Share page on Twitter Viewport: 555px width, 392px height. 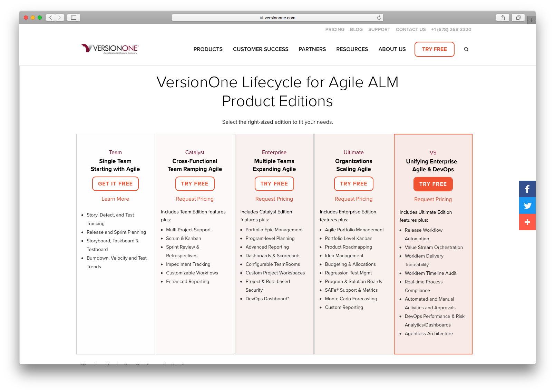[527, 205]
